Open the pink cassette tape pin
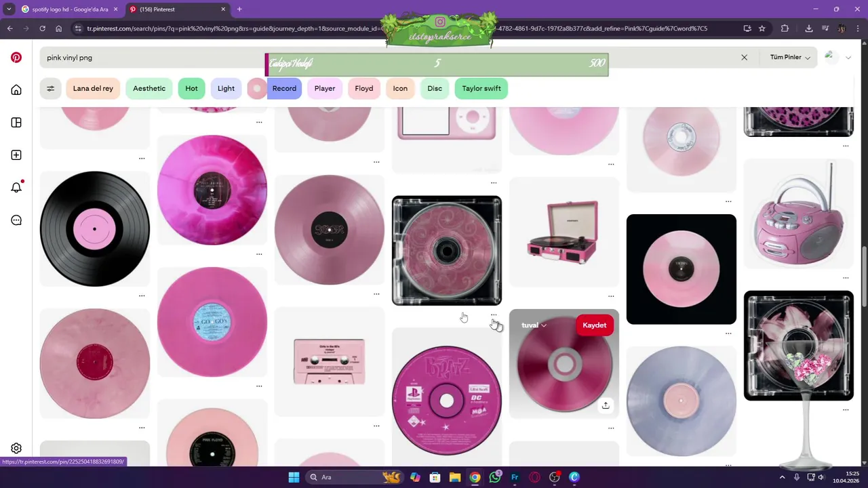 [x=330, y=361]
